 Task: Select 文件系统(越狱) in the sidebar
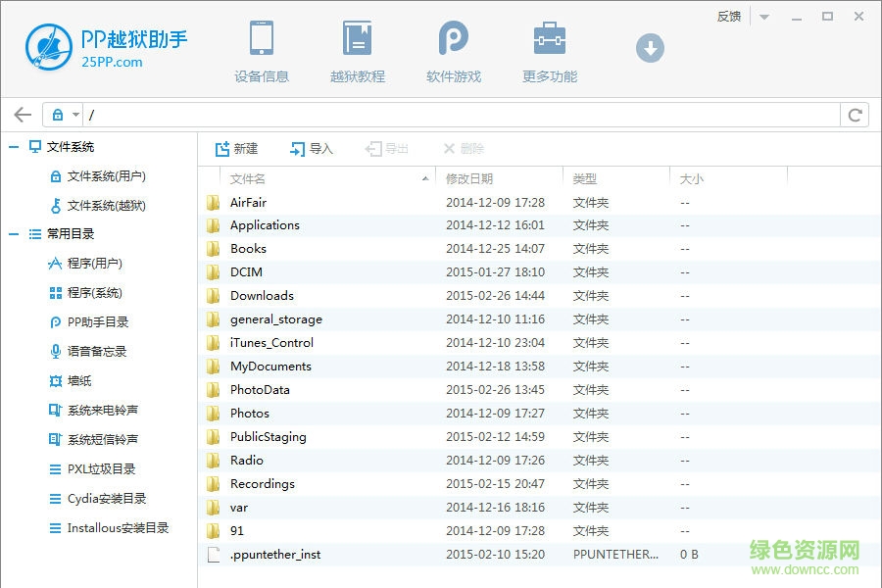(106, 206)
